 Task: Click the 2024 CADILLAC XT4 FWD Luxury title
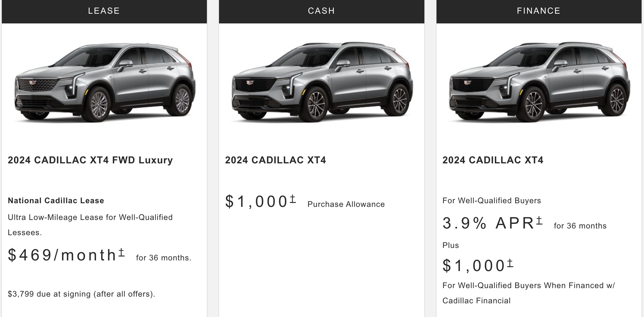click(x=90, y=160)
